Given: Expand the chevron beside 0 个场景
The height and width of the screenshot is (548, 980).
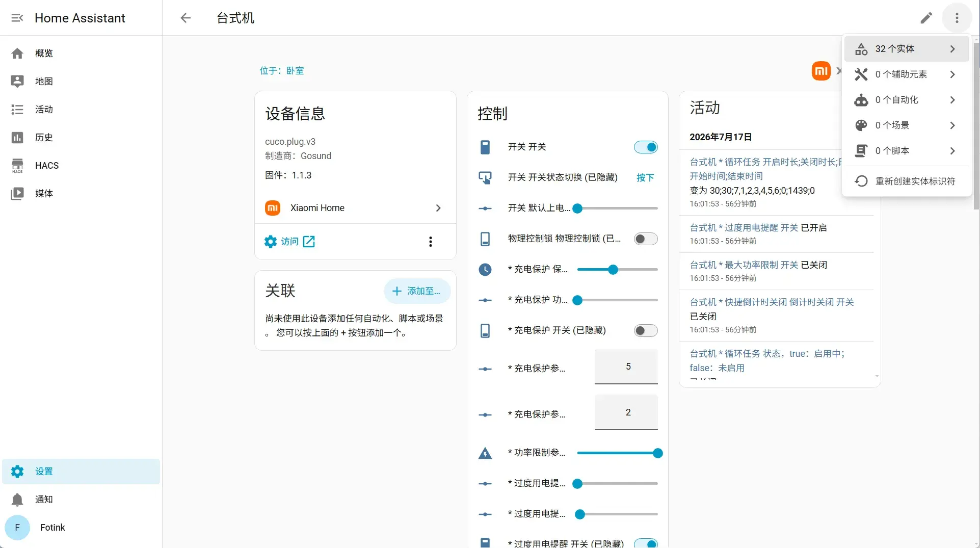Looking at the screenshot, I should [x=952, y=125].
